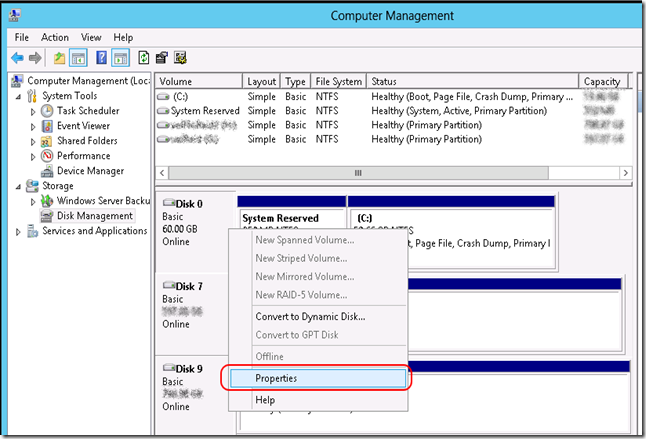Toggle the Show/Hide Console Tree icon
Screen dimensions: 646x439
78,58
